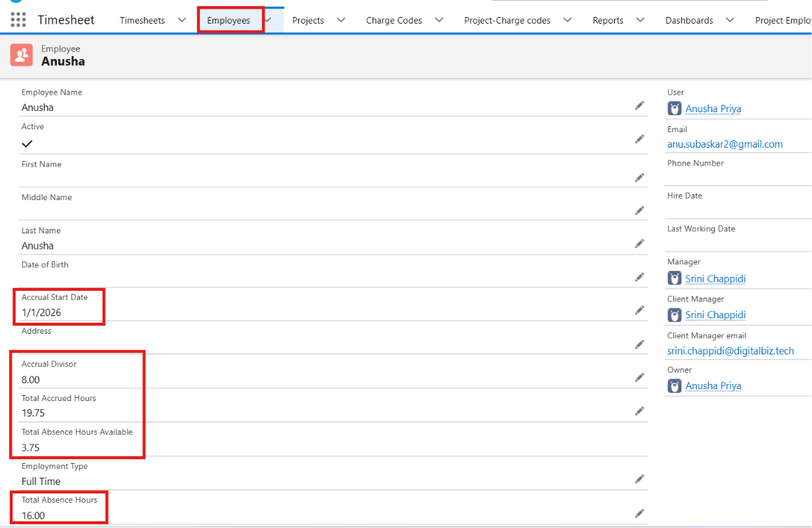Edit the Employment Type pencil icon

639,479
